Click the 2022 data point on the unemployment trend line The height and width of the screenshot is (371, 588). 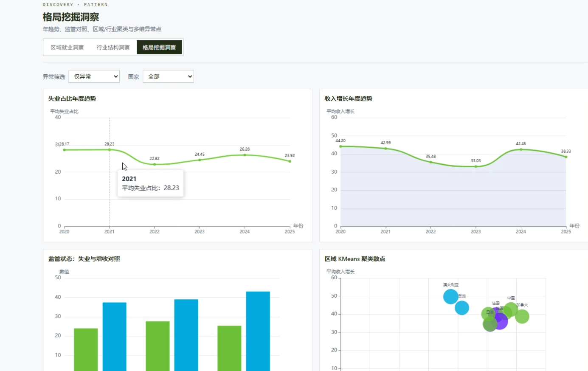pyautogui.click(x=155, y=164)
